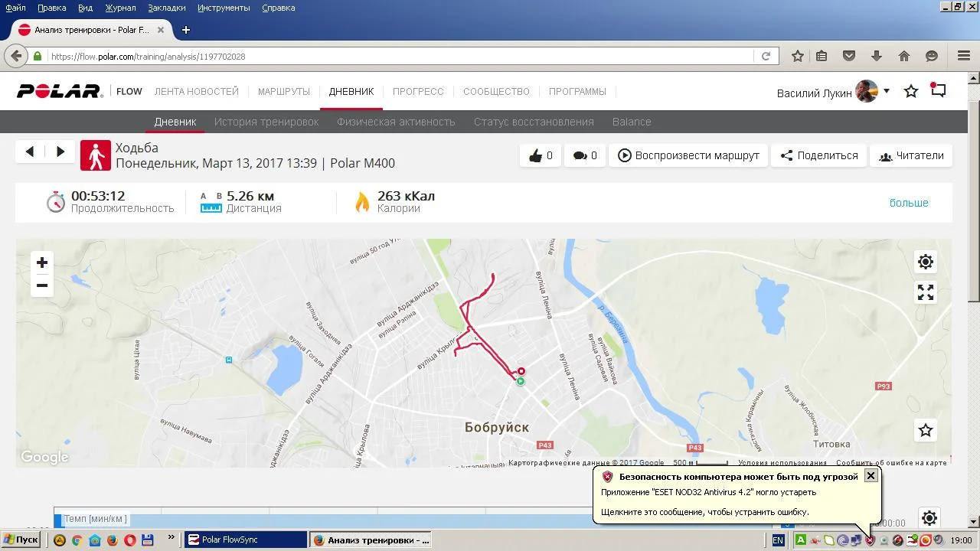980x551 pixels.
Task: Bookmark this page with the toolbar star
Action: tap(797, 56)
